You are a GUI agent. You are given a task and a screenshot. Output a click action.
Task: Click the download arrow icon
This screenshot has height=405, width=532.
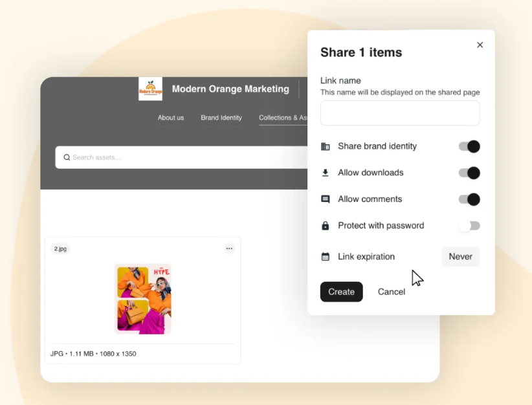326,173
